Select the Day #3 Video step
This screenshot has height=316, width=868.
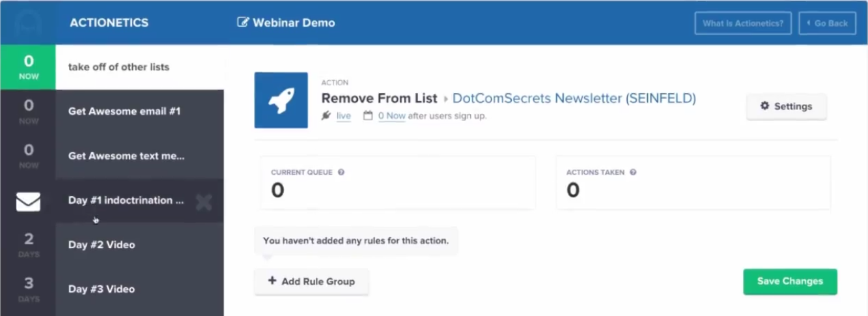[140, 289]
